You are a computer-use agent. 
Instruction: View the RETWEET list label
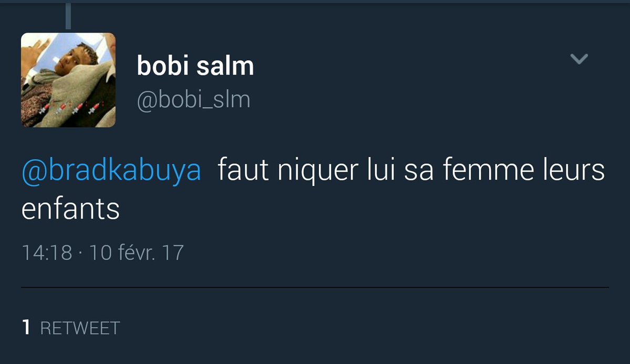pos(80,328)
